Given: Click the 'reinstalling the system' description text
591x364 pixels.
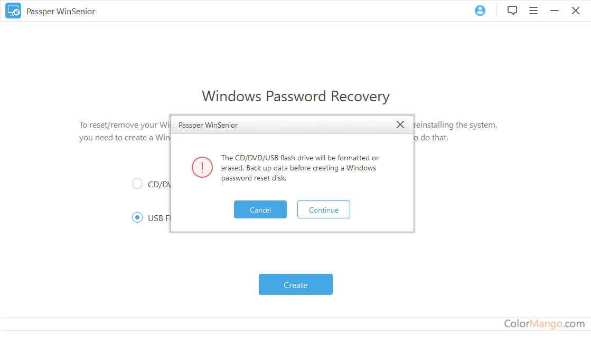Looking at the screenshot, I should click(455, 125).
